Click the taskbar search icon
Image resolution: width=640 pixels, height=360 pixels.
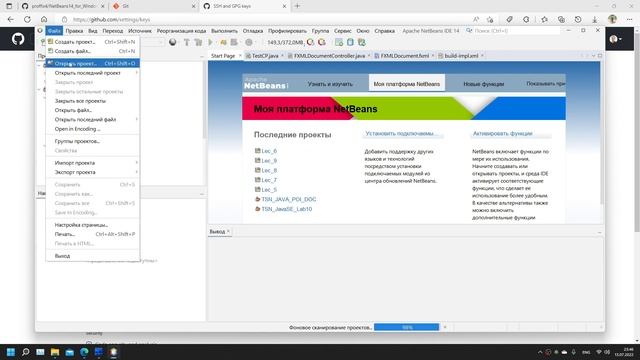(25, 352)
